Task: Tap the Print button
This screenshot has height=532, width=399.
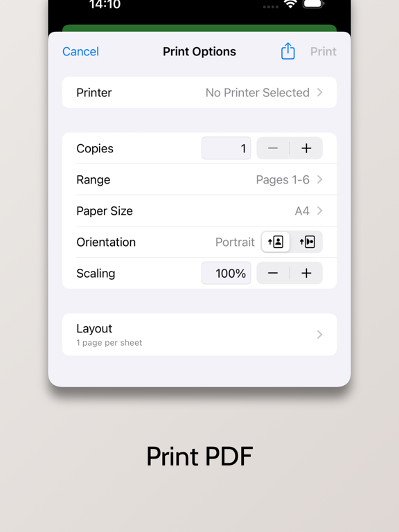Action: pyautogui.click(x=323, y=51)
